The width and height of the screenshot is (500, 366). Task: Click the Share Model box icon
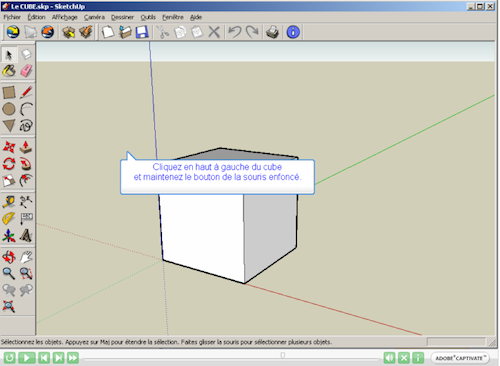[86, 32]
